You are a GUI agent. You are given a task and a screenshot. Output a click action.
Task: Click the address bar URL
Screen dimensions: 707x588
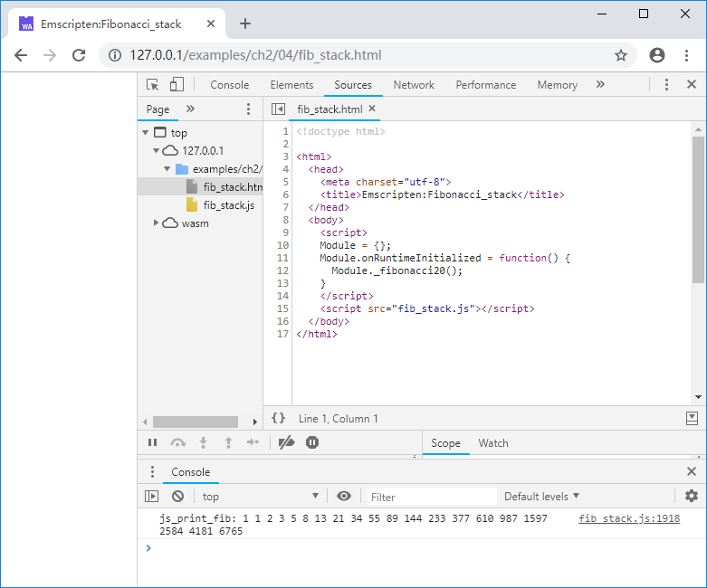click(255, 55)
